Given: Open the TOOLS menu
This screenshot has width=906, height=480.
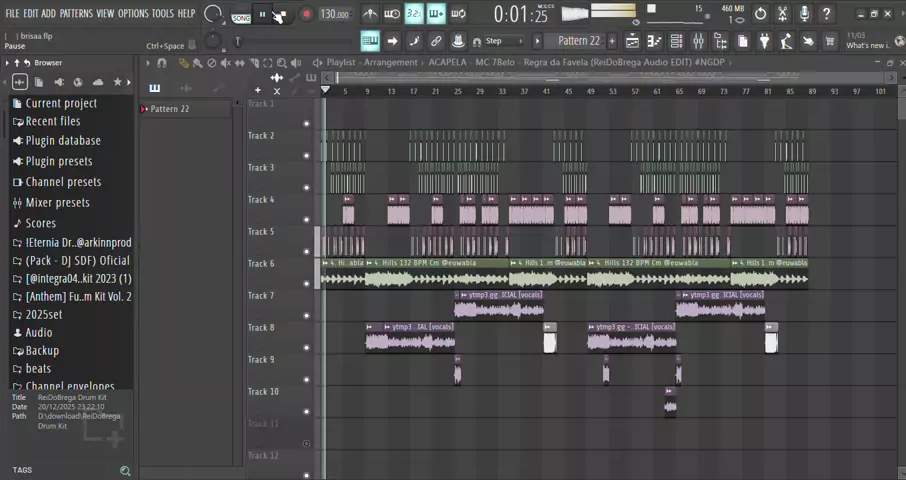Looking at the screenshot, I should pyautogui.click(x=162, y=13).
